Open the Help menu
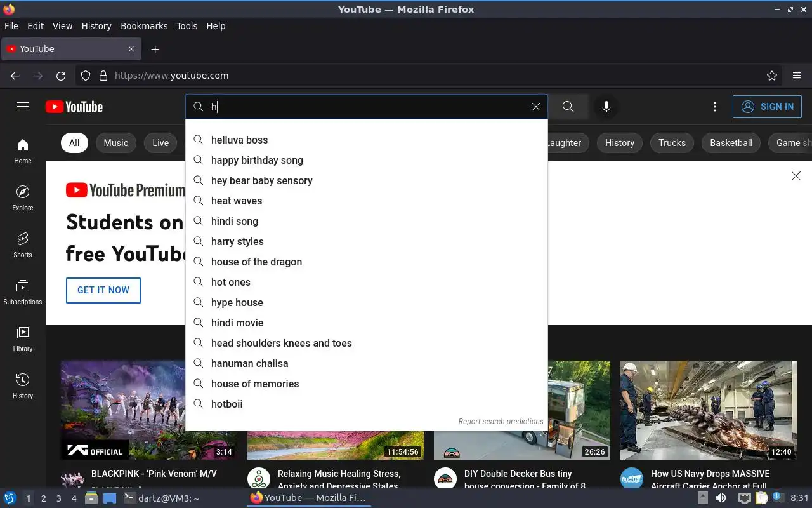 pos(216,26)
